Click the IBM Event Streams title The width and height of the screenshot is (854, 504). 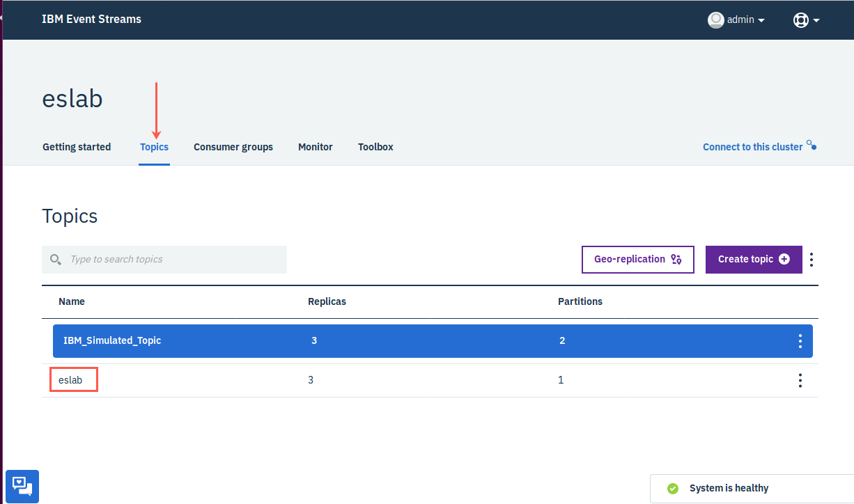coord(91,19)
